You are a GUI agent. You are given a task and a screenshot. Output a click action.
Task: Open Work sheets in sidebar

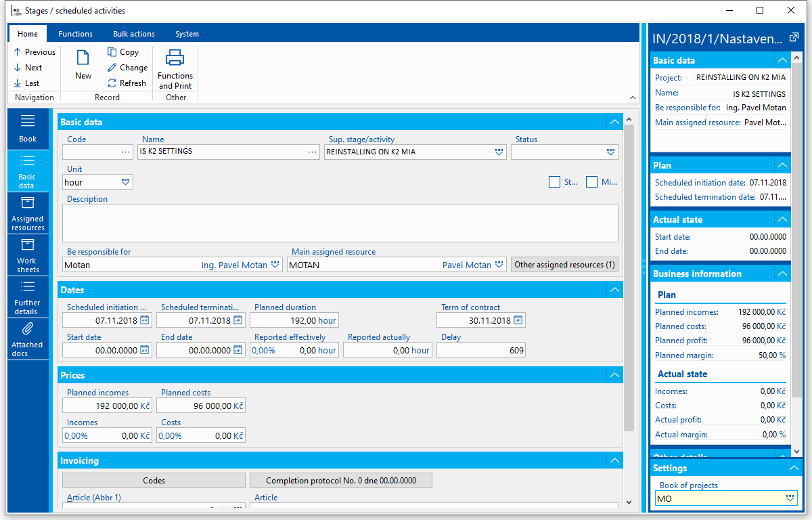pyautogui.click(x=28, y=255)
